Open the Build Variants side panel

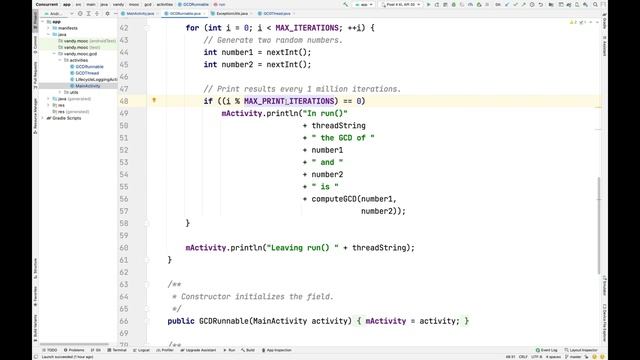tap(36, 328)
